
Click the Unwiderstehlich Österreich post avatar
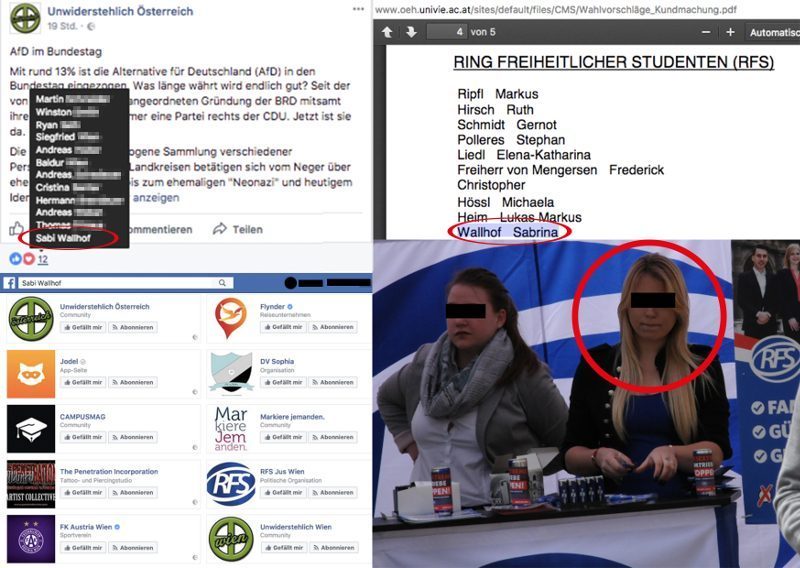[25, 18]
